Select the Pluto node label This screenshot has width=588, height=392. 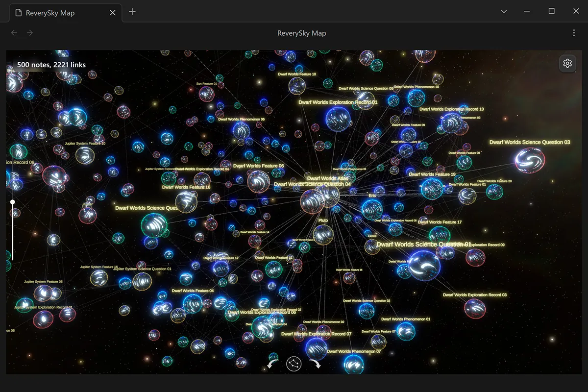point(323,220)
